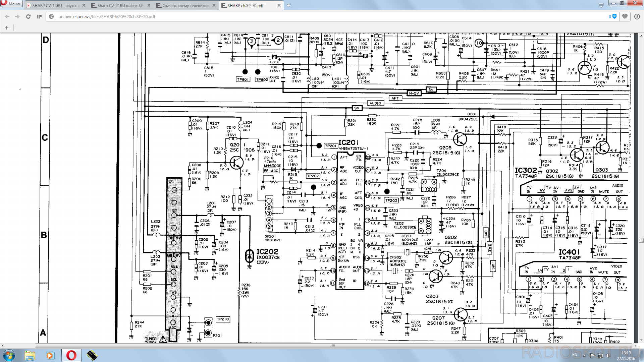Click the SF201 C0018PE label
This screenshot has width=644, height=362.
tap(273, 238)
